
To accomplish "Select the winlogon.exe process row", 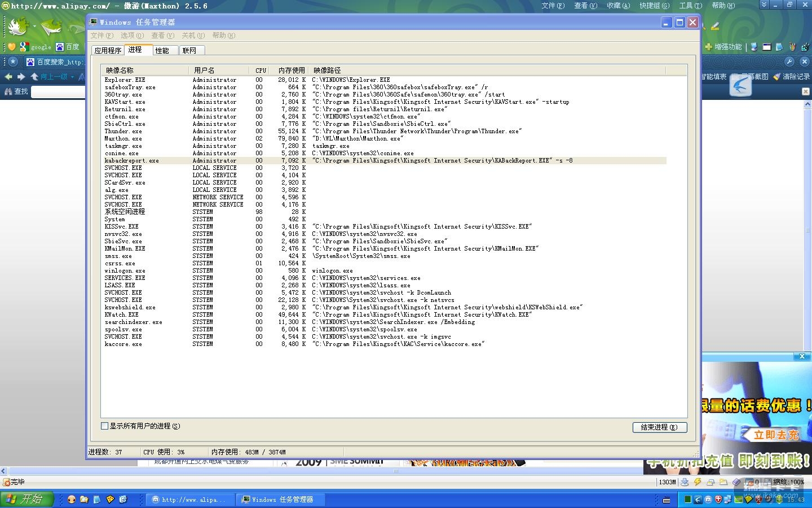I will [384, 271].
